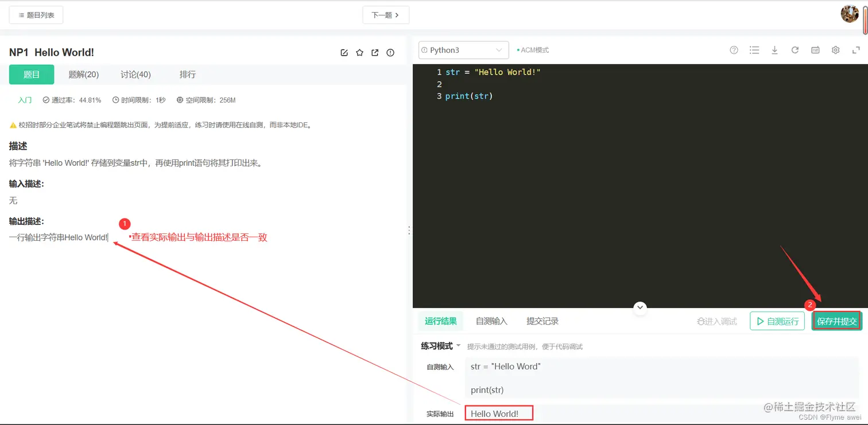The height and width of the screenshot is (425, 868).
Task: Click the 空间限制 256M stat
Action: [x=206, y=100]
